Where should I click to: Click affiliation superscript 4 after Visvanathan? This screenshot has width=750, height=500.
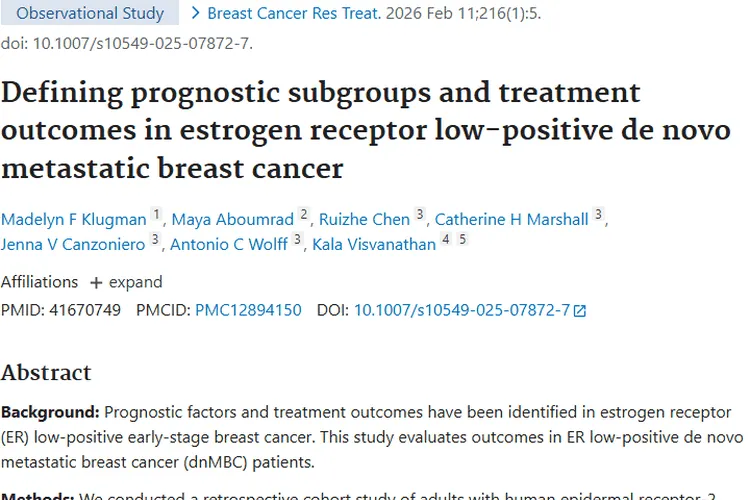click(x=446, y=241)
